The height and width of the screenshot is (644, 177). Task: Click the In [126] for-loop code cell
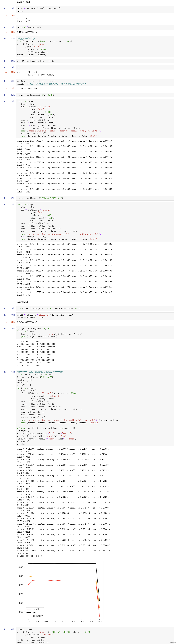coord(95,119)
